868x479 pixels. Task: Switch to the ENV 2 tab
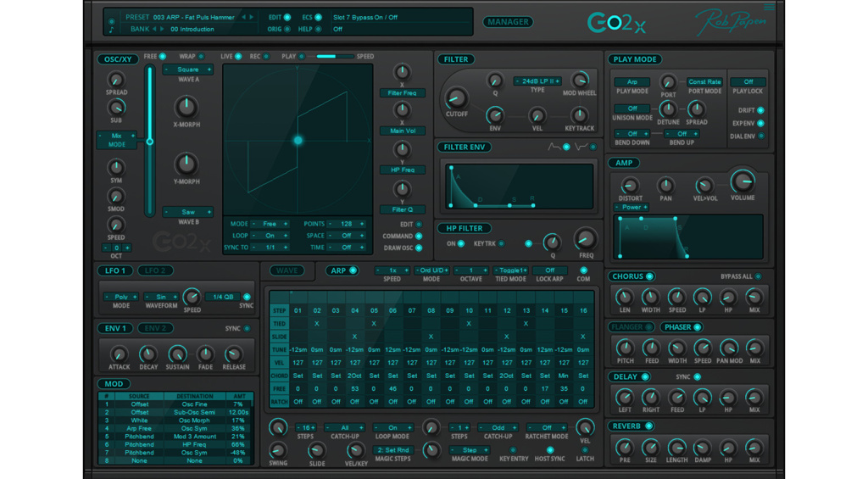click(155, 328)
